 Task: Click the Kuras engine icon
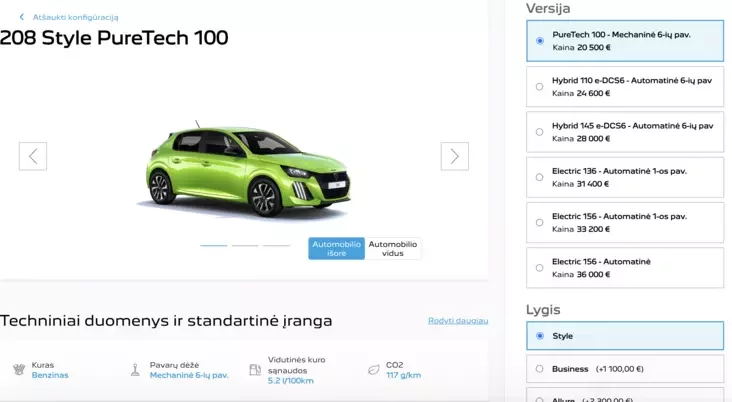coord(18,369)
